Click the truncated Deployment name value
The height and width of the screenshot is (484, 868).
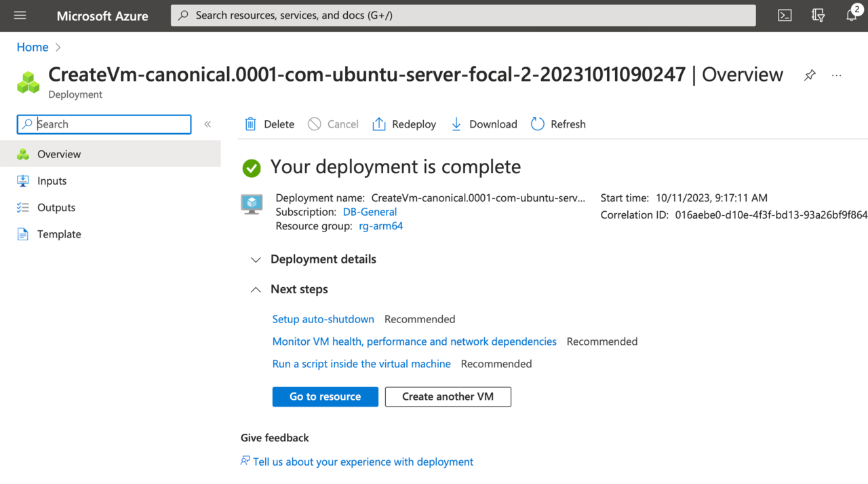click(478, 198)
